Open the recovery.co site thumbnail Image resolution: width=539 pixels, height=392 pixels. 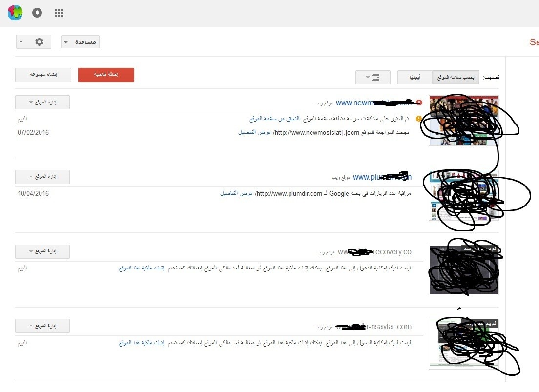pyautogui.click(x=464, y=270)
